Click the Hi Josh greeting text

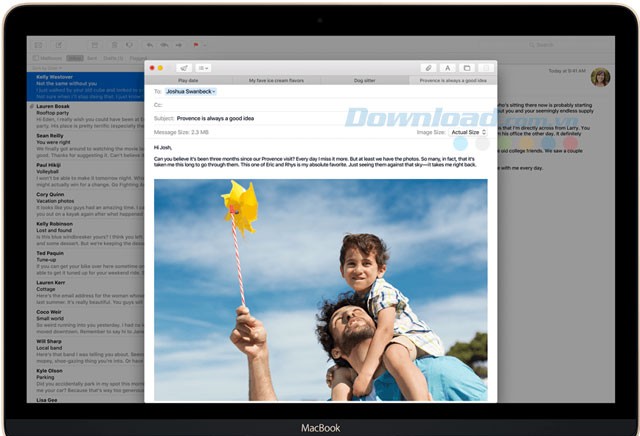163,147
